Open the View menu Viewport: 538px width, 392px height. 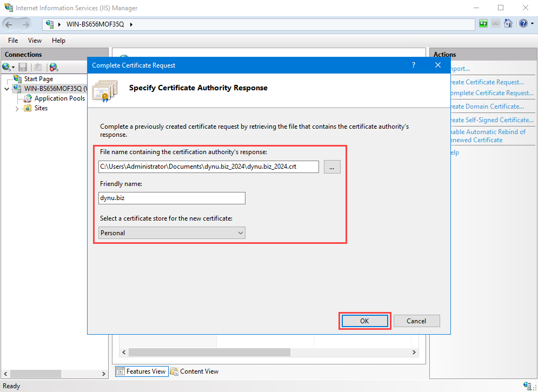click(x=35, y=41)
